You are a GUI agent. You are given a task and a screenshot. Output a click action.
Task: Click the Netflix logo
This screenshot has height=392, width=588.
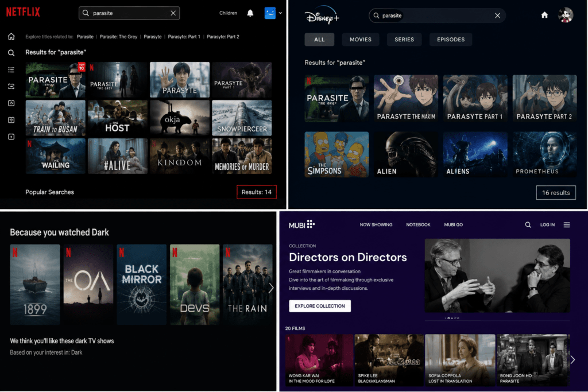click(23, 12)
